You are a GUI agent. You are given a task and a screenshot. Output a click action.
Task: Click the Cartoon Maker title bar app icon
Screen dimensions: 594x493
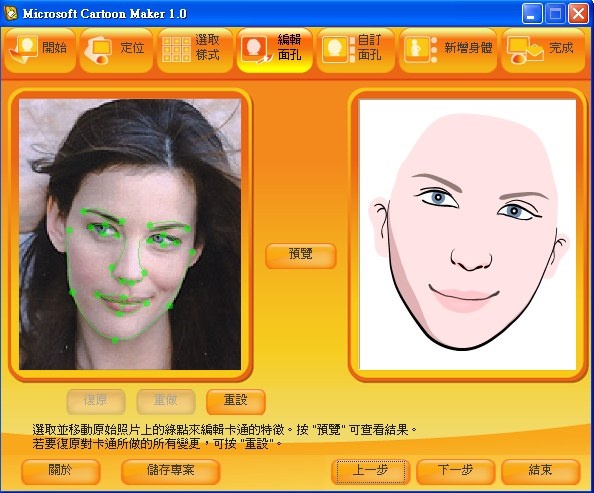click(x=10, y=13)
